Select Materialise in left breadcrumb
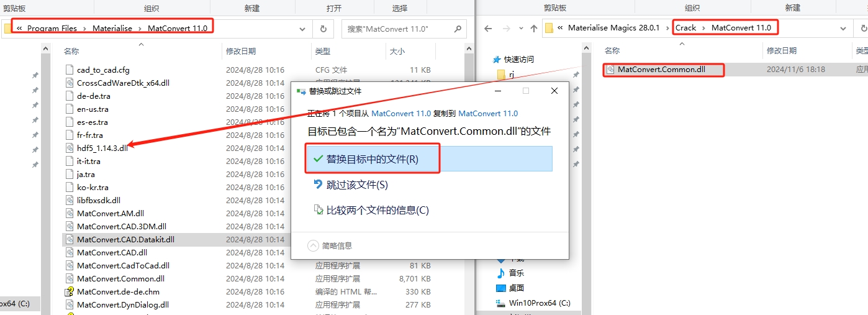This screenshot has height=315, width=868. tap(112, 29)
